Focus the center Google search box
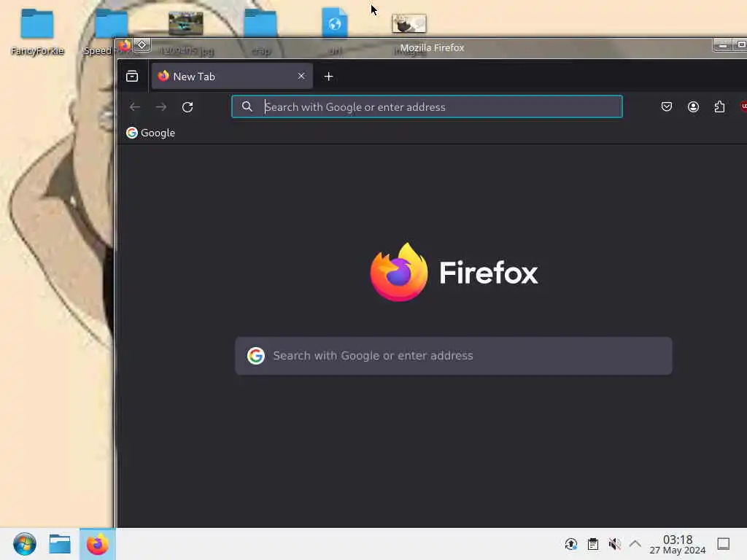This screenshot has height=560, width=747. [x=454, y=356]
